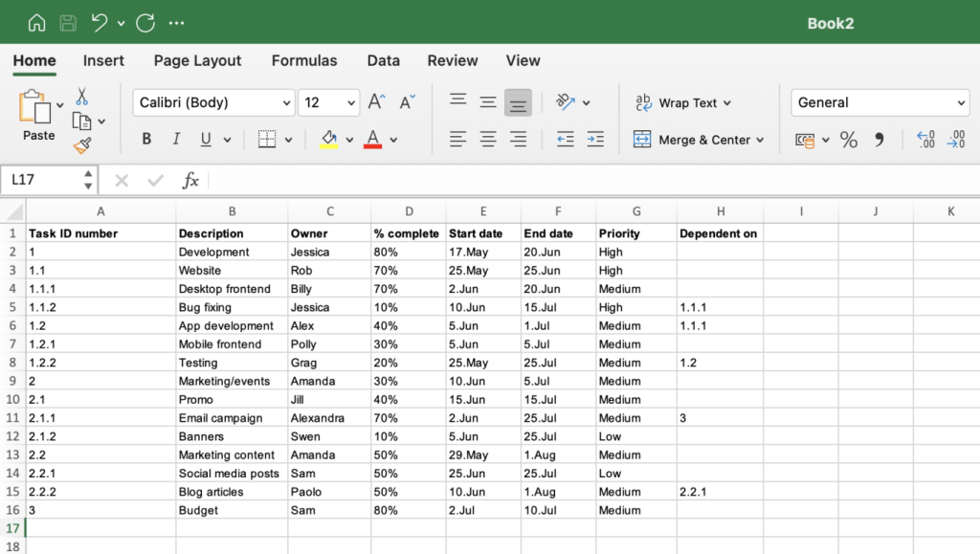Open the Fill Color dropdown arrow
The height and width of the screenshot is (554, 980).
(348, 139)
